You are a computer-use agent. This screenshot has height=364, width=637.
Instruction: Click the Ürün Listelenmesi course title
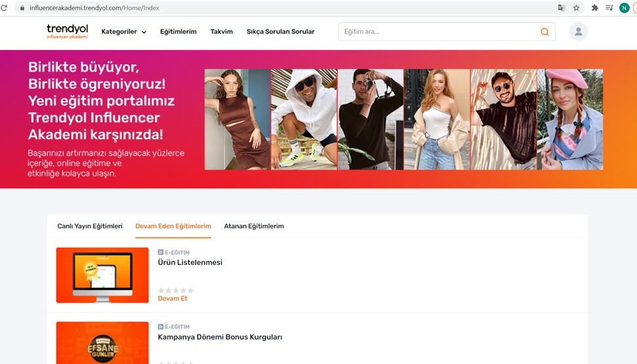190,262
